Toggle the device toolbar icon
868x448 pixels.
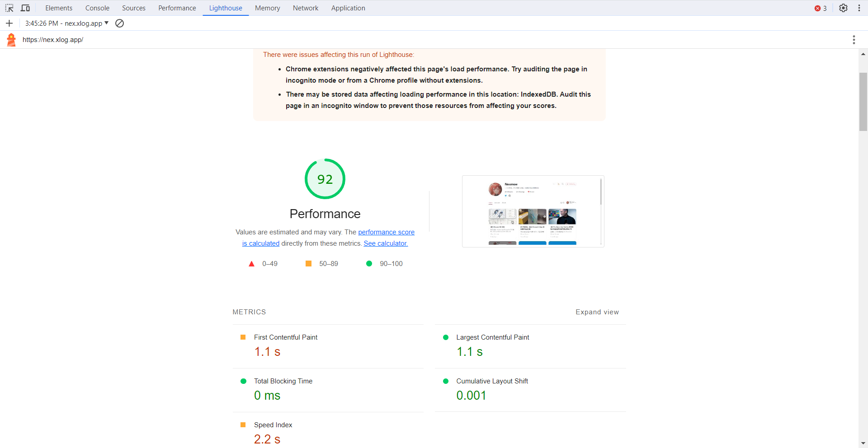tap(25, 8)
